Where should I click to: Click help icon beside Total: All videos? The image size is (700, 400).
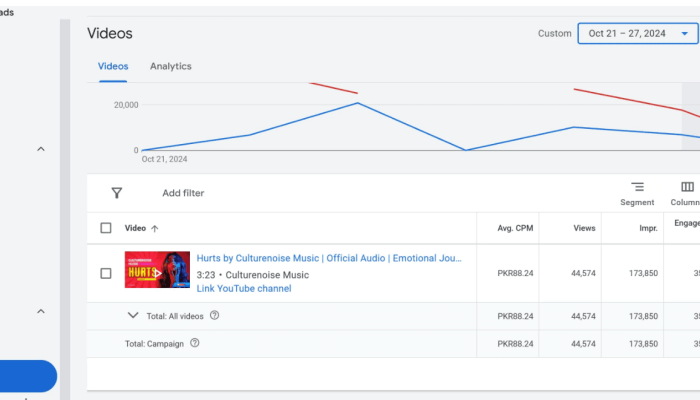pyautogui.click(x=215, y=316)
